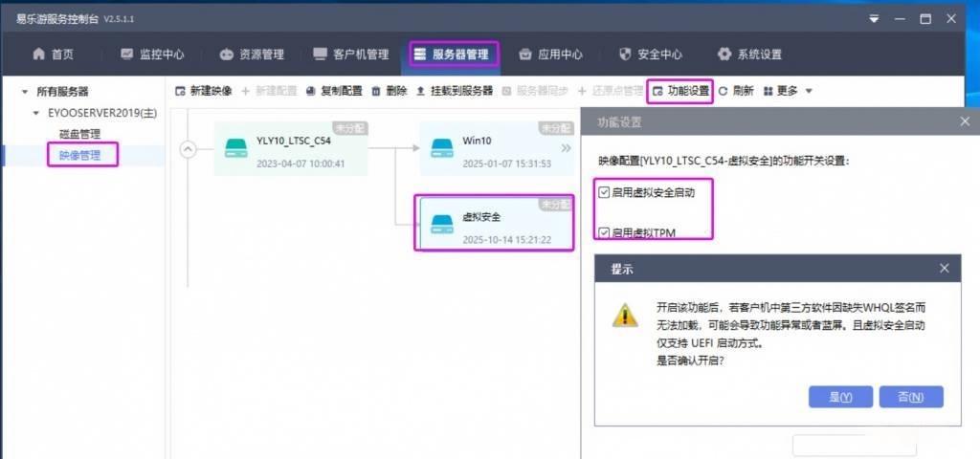Click the 新建映像 toolbar button
The width and height of the screenshot is (980, 459).
click(204, 91)
